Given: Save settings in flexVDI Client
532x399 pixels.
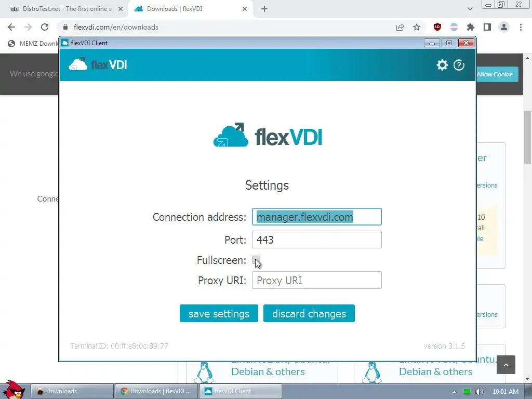Looking at the screenshot, I should [219, 313].
